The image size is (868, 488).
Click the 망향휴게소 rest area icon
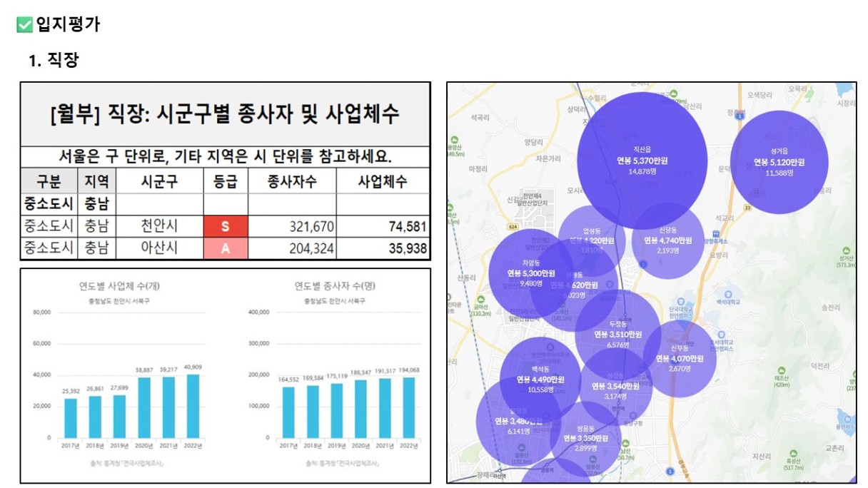[717, 233]
